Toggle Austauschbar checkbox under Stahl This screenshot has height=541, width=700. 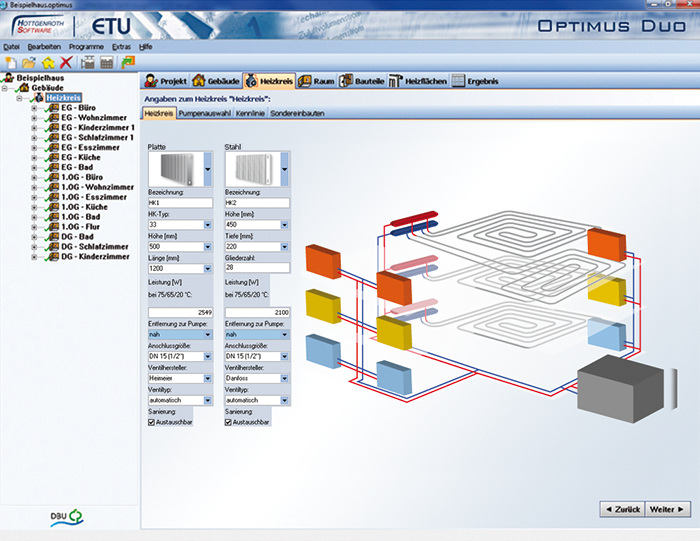coord(228,422)
